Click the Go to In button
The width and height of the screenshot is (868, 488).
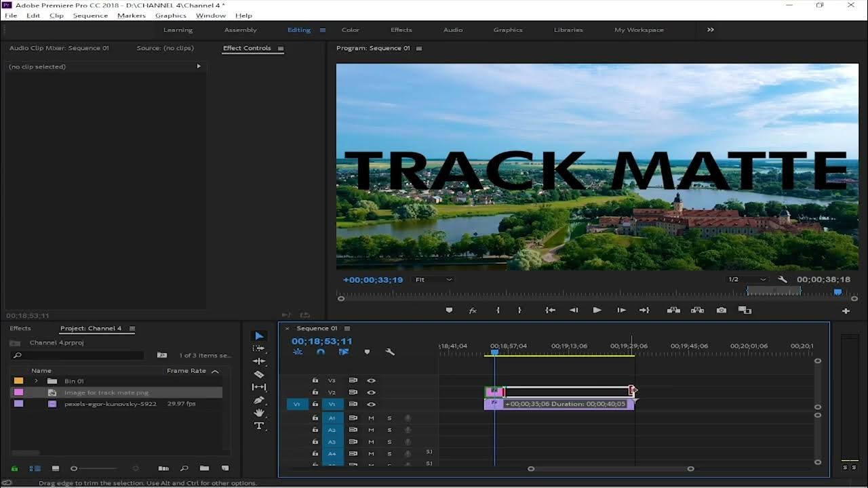click(x=551, y=310)
